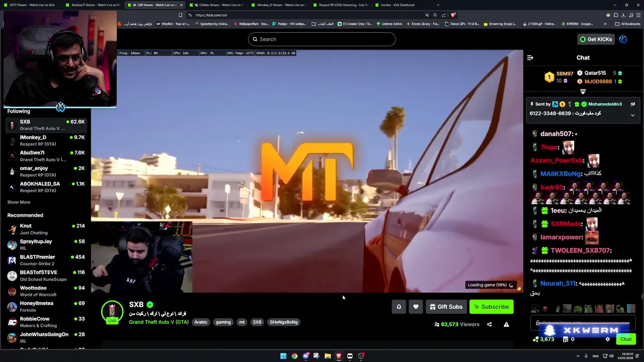644x362 pixels.
Task: Open File Explorer from the taskbar
Action: [328, 356]
